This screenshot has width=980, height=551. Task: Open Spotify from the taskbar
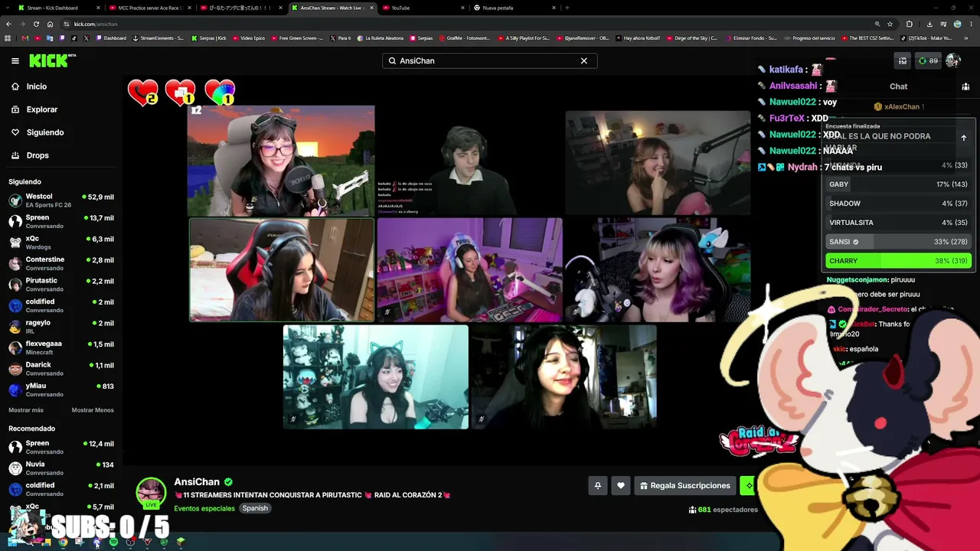tap(113, 543)
